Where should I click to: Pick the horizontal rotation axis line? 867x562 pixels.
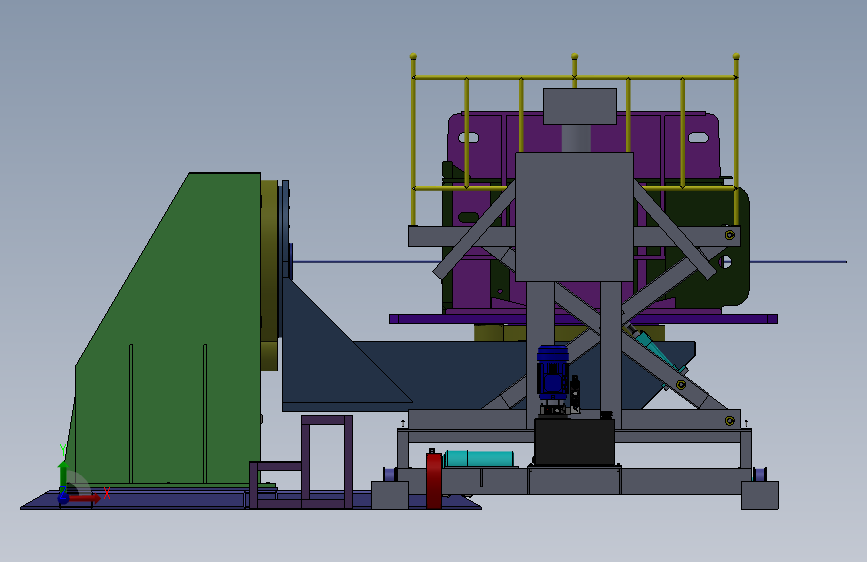point(365,262)
